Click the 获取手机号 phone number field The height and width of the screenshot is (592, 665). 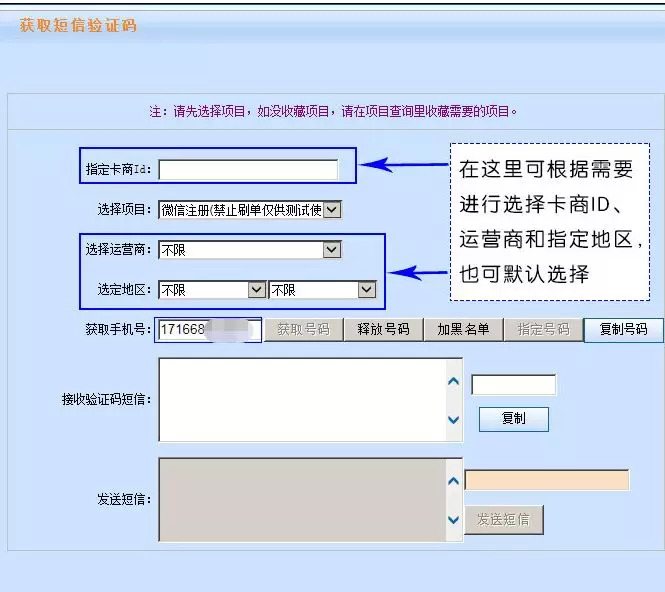click(208, 330)
